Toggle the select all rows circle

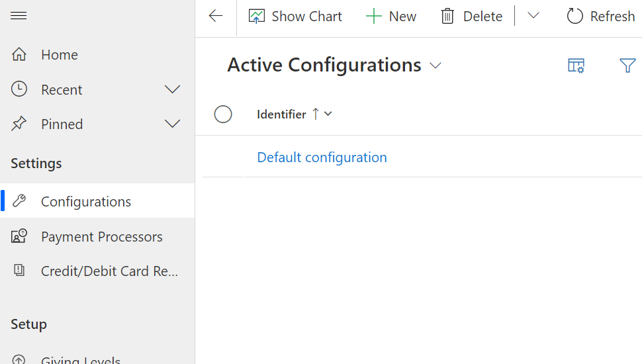coord(223,114)
